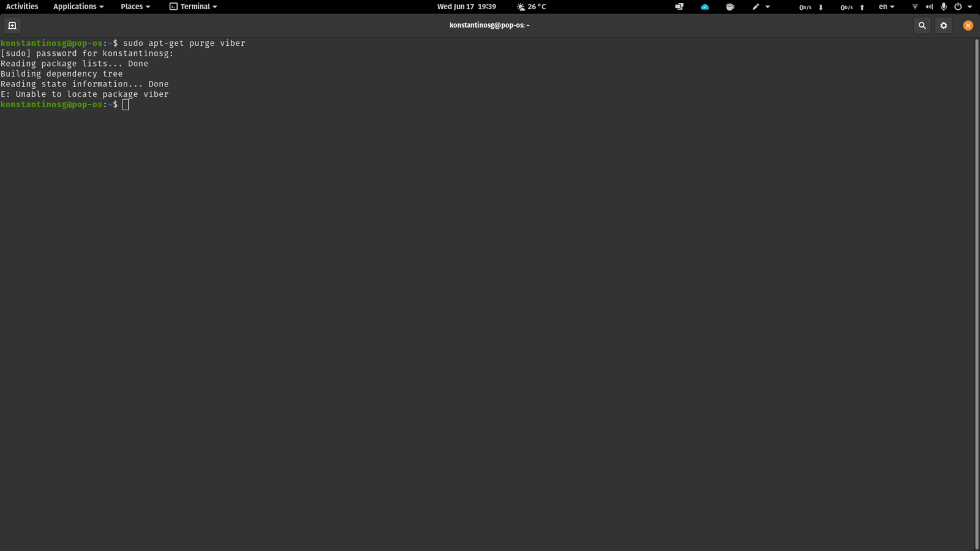Viewport: 980px width, 551px height.
Task: Click the 'Reading state information... Done' line
Action: click(x=85, y=84)
